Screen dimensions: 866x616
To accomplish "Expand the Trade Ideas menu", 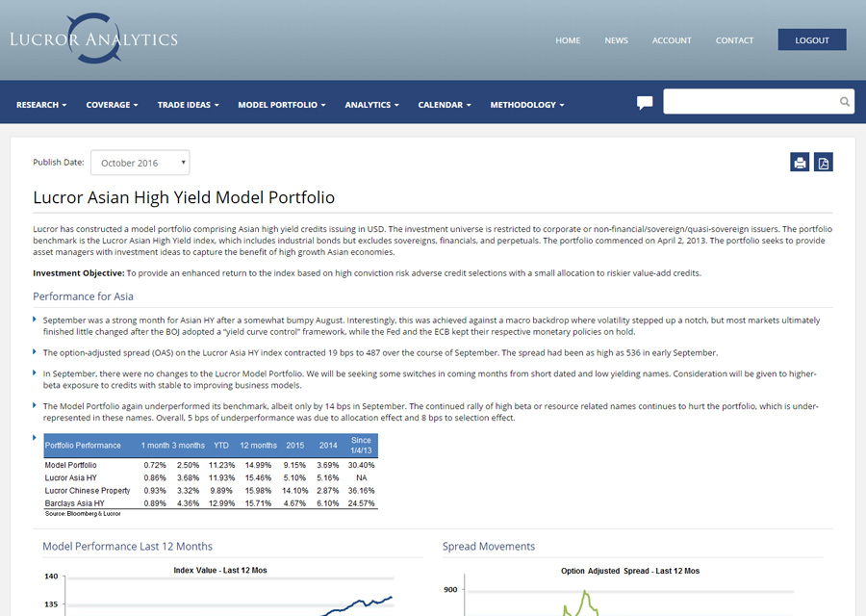I will tap(189, 105).
